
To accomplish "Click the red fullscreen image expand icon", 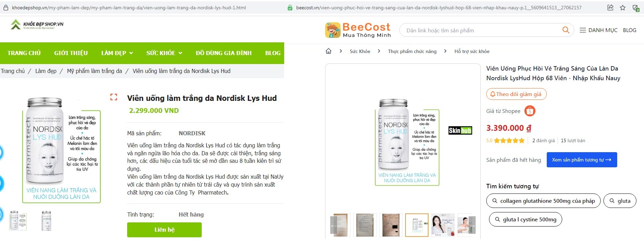I will click(114, 97).
